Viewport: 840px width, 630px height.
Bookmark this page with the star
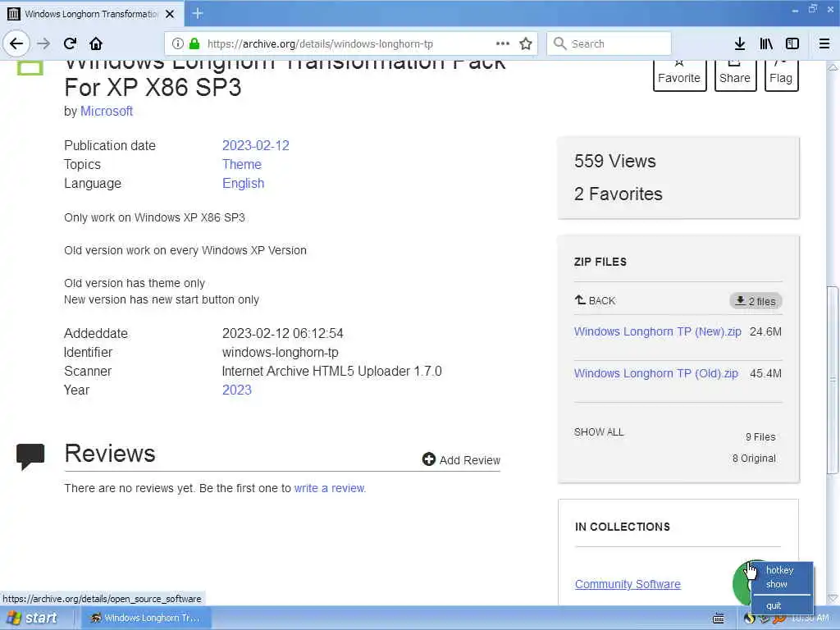tap(526, 43)
